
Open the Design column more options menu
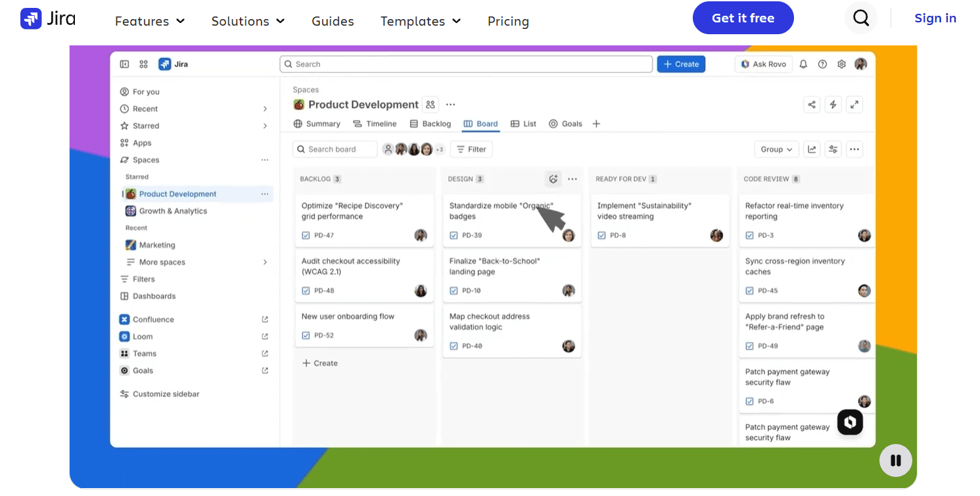[x=572, y=179]
